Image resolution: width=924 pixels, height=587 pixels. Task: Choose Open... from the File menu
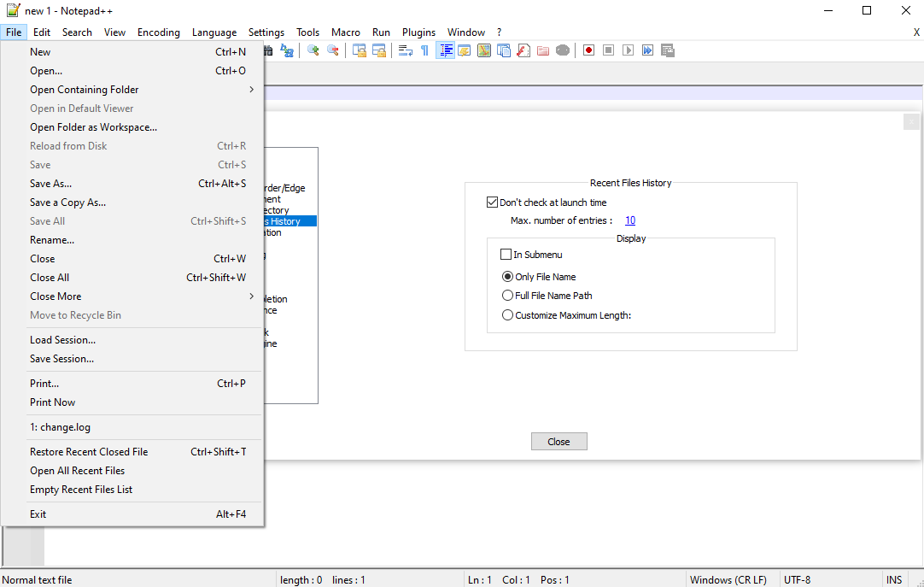(132, 71)
